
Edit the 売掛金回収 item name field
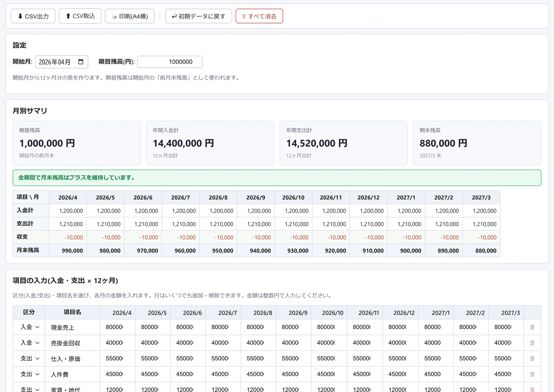click(x=72, y=343)
